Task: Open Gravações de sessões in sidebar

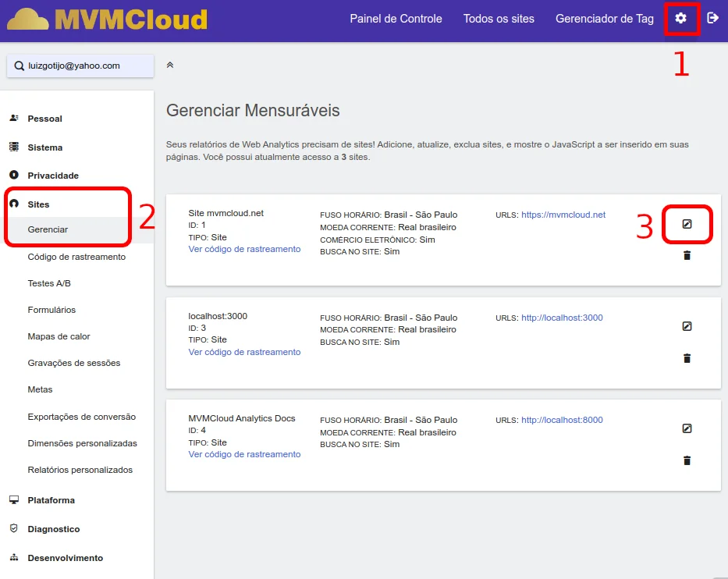Action: coord(73,363)
